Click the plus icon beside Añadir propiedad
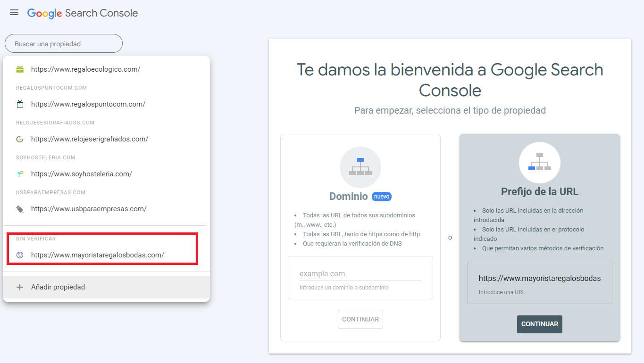 pyautogui.click(x=20, y=287)
